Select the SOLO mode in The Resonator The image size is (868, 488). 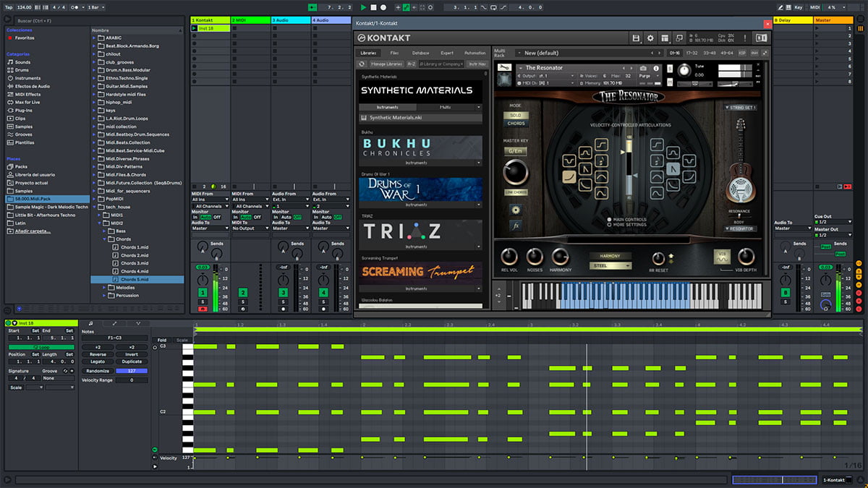[x=516, y=116]
